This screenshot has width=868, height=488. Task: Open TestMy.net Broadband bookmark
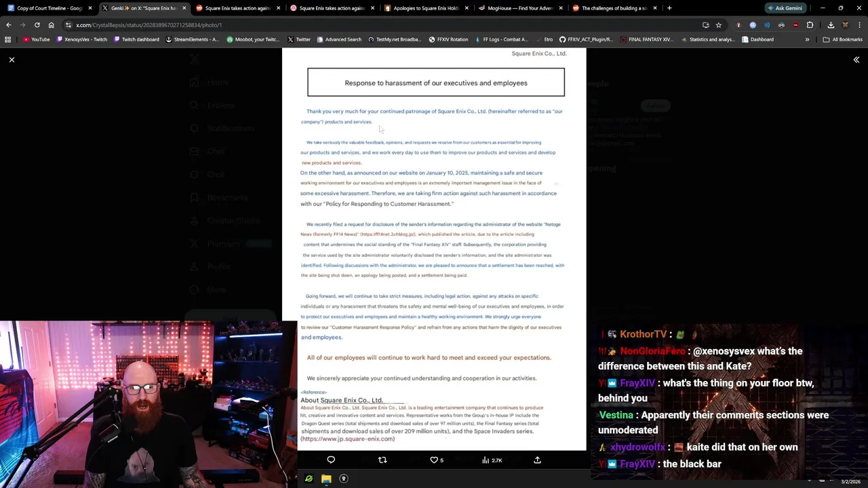pos(395,39)
